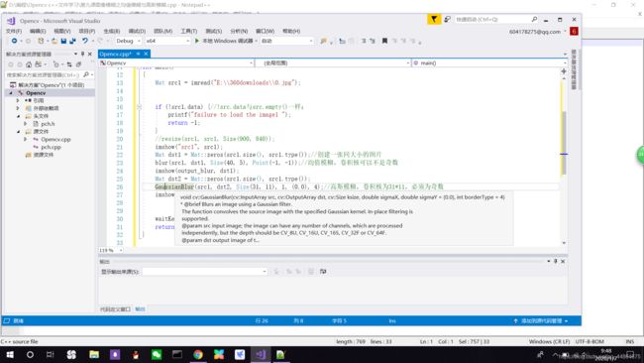The height and width of the screenshot is (363, 644).
Task: Select pch.cpp in Solution Explorer
Action: pos(51,147)
